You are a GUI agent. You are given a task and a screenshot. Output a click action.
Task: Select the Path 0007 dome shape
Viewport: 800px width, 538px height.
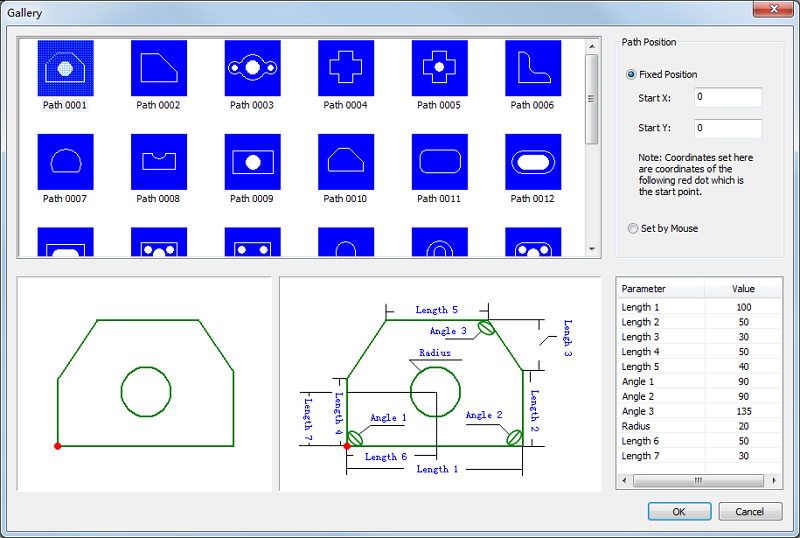(65, 162)
